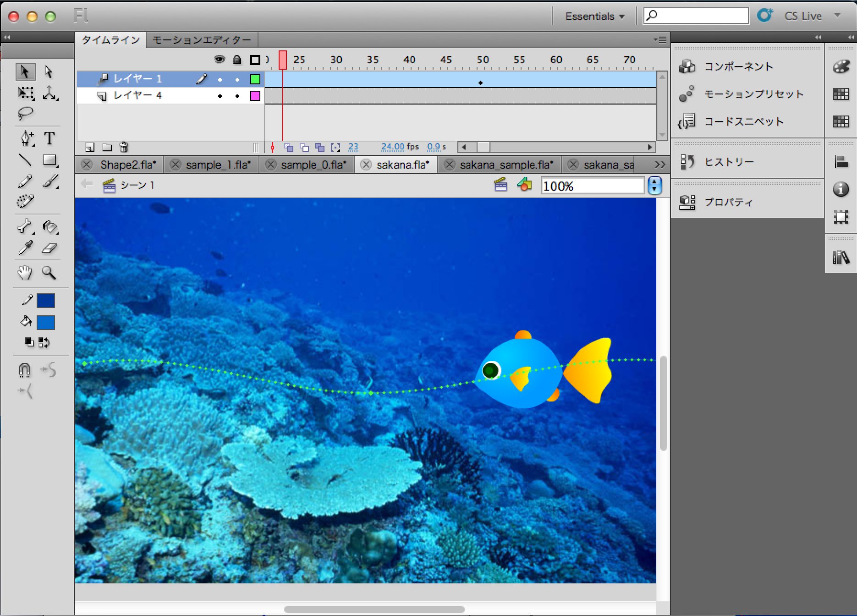This screenshot has width=857, height=616.
Task: Click the fill color swatch
Action: 46,323
